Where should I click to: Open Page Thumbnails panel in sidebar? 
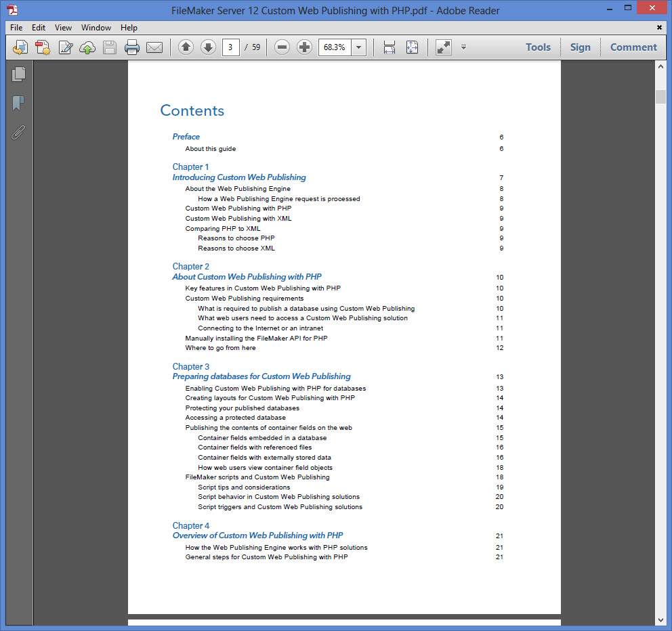click(x=18, y=74)
